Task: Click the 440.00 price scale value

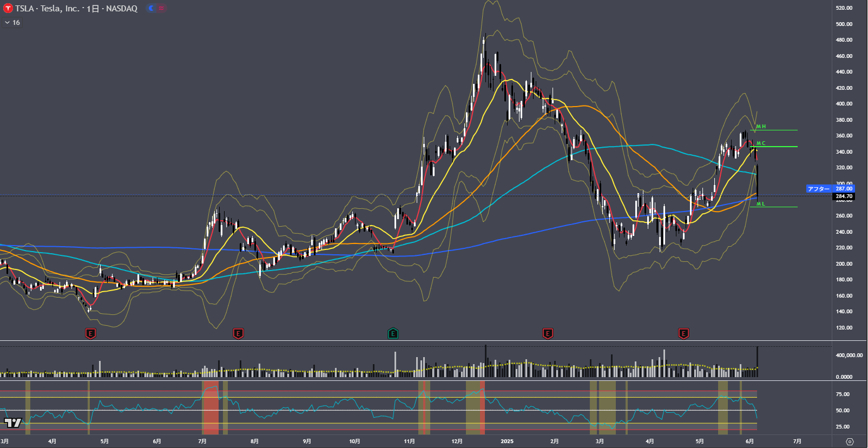Action: [844, 72]
